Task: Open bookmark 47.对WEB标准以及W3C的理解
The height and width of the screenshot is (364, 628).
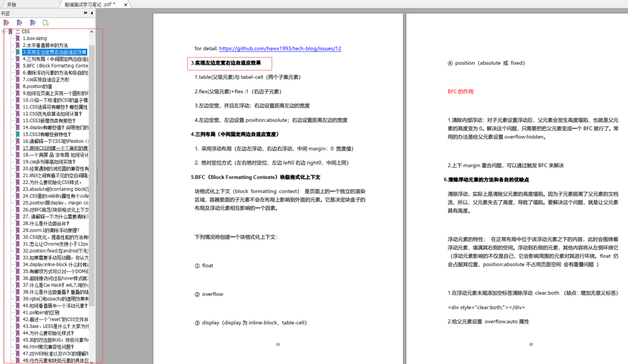Action: coord(55,354)
